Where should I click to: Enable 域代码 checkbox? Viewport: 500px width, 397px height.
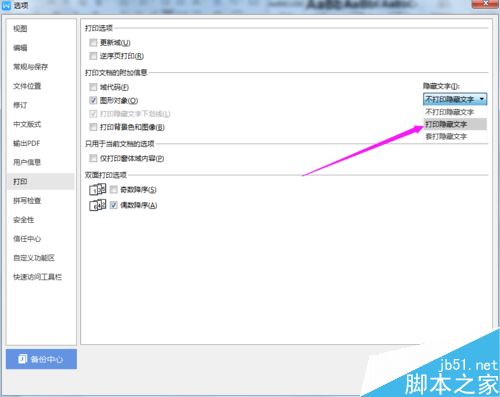tap(93, 87)
